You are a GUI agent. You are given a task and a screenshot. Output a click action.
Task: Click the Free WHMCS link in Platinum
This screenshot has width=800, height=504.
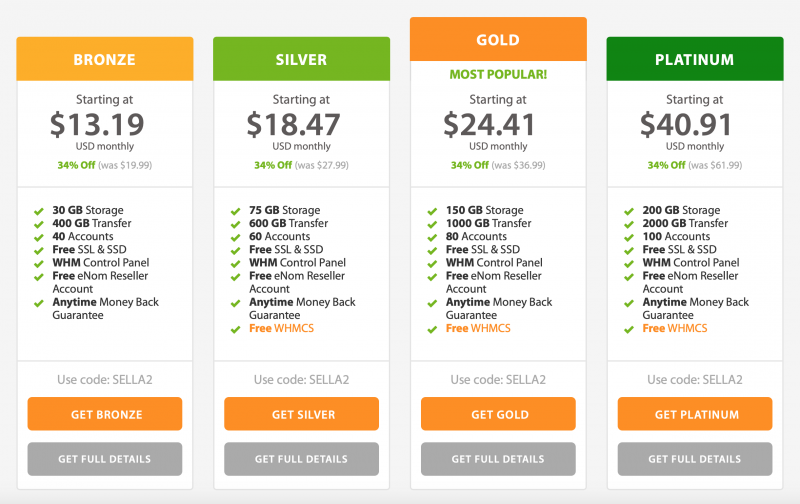674,328
